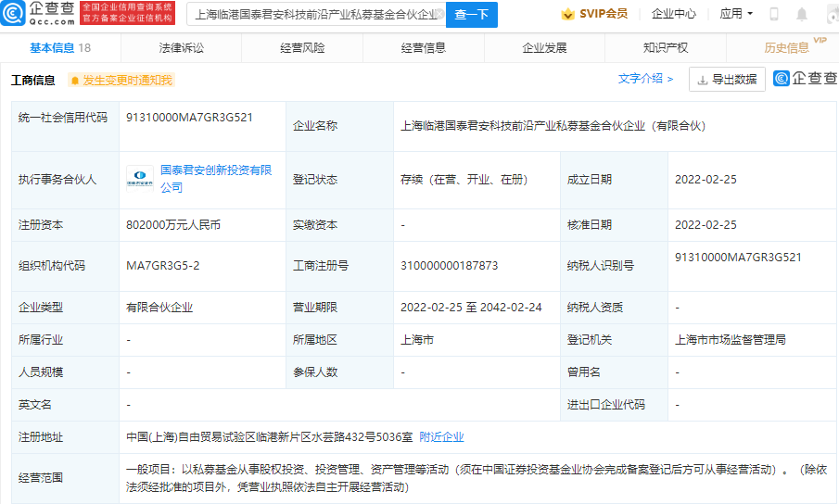Open notifications bell icon
The image size is (839, 504).
pos(802,15)
